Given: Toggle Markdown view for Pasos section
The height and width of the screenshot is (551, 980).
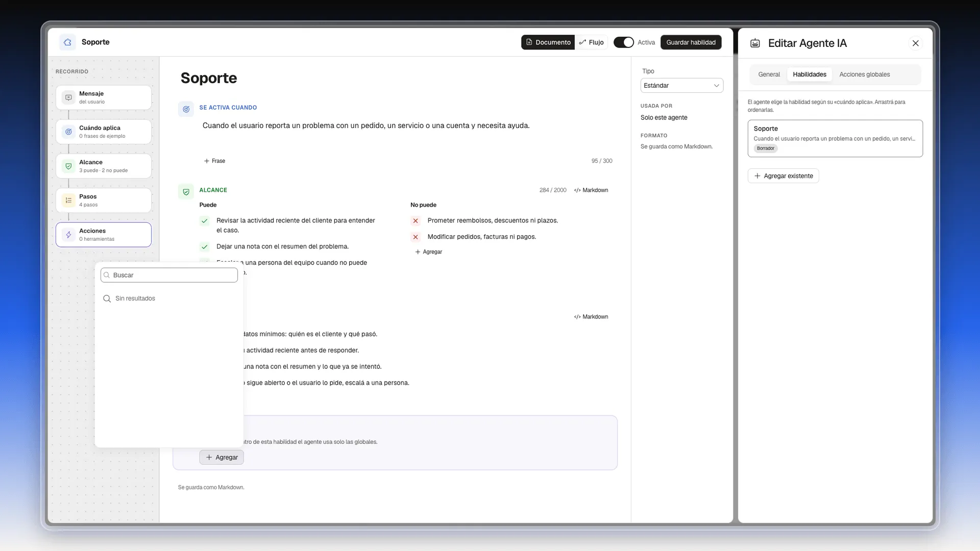Looking at the screenshot, I should (x=591, y=317).
